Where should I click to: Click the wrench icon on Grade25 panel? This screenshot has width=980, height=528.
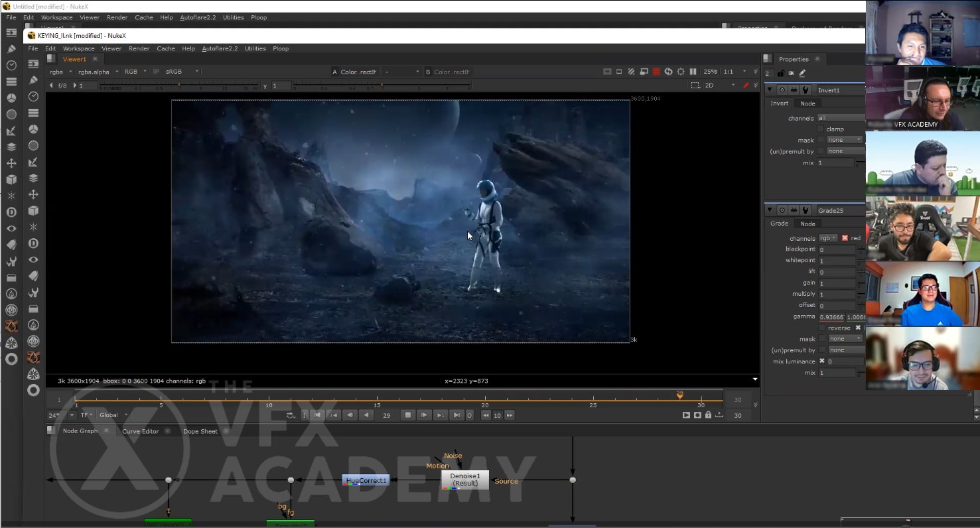805,211
